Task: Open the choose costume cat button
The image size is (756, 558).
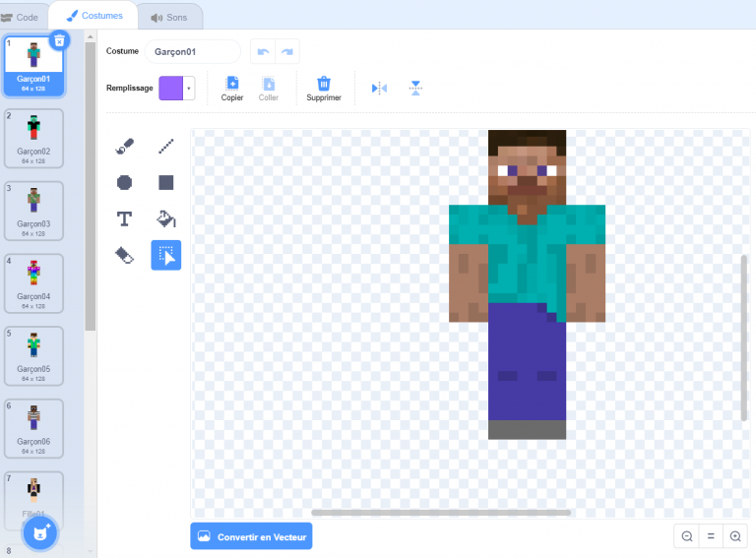Action: (40, 533)
